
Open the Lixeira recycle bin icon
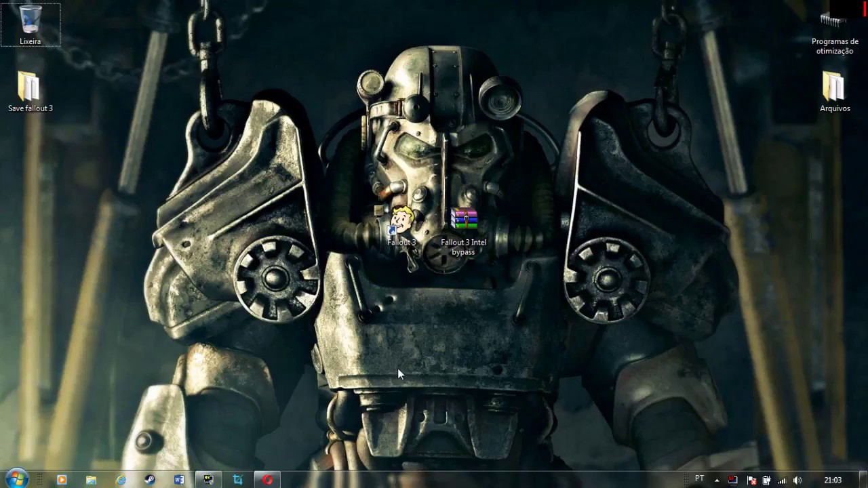[31, 25]
